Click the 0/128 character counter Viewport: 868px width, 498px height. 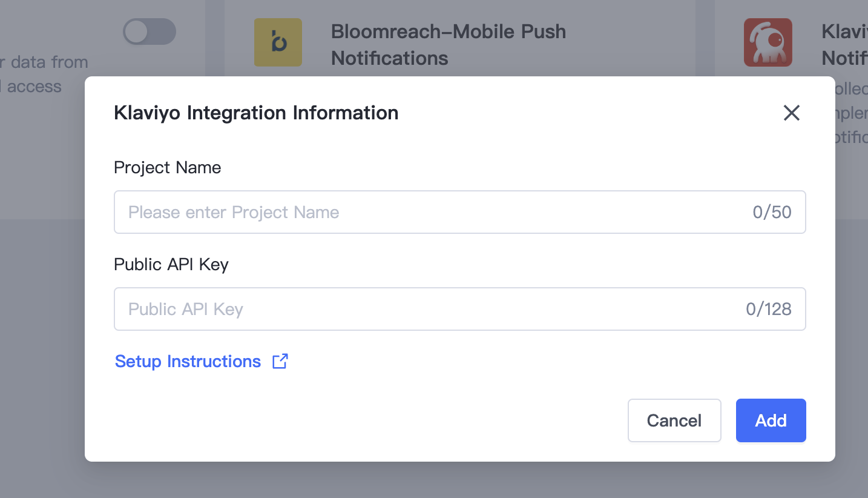[x=769, y=309]
